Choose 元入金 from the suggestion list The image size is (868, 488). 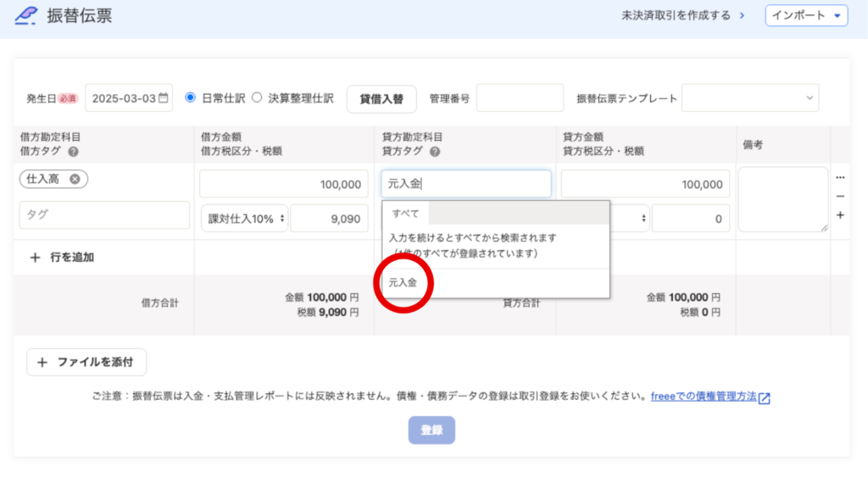tap(403, 283)
